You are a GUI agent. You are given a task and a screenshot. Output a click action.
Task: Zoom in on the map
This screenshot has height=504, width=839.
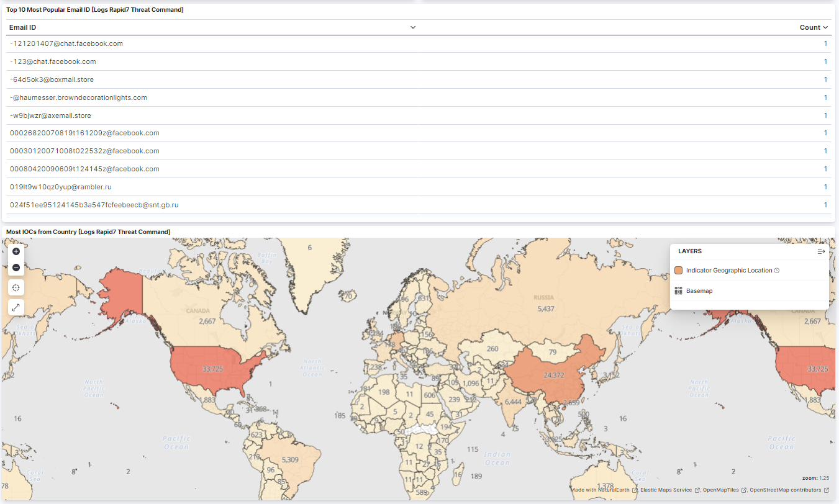[x=16, y=251]
